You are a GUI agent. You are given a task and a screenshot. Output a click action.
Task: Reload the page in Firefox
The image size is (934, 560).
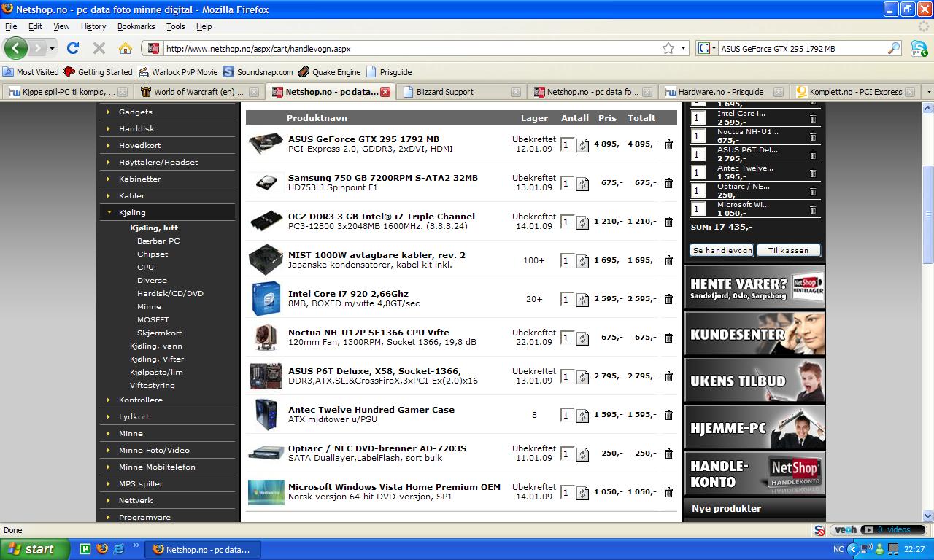click(x=72, y=48)
